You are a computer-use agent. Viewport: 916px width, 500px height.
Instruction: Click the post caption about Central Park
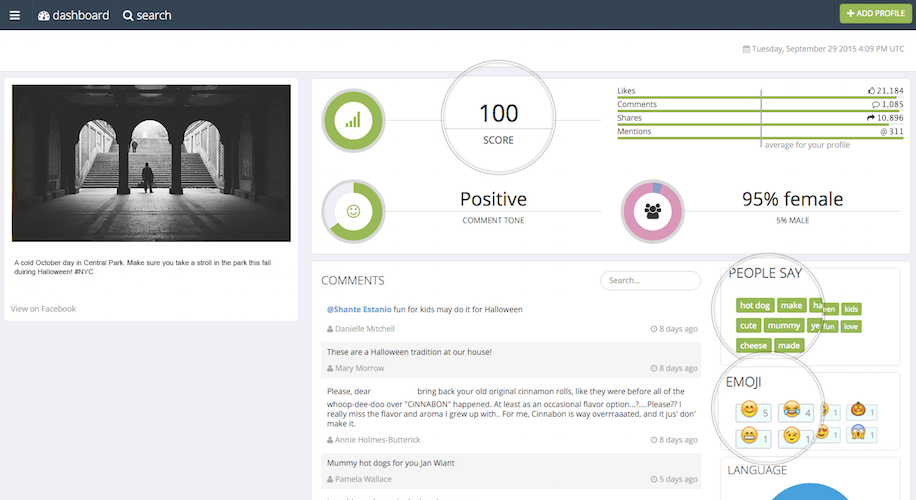(143, 267)
